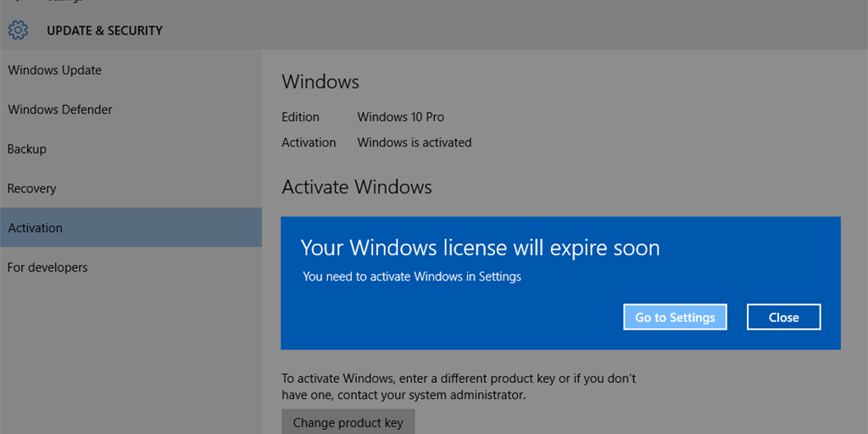Click the Activate Windows heading

coord(356,187)
